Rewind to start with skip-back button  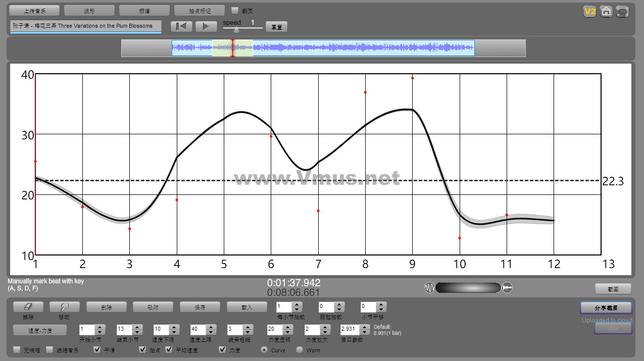pyautogui.click(x=181, y=26)
